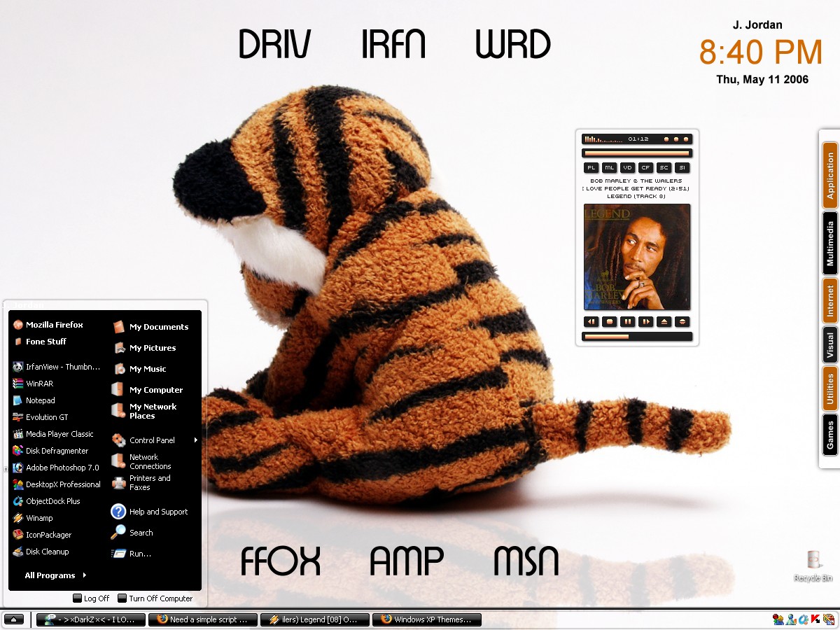Switch to the Windows XP Themes taskbar window
Viewport: 840px width, 630px height.
[427, 619]
